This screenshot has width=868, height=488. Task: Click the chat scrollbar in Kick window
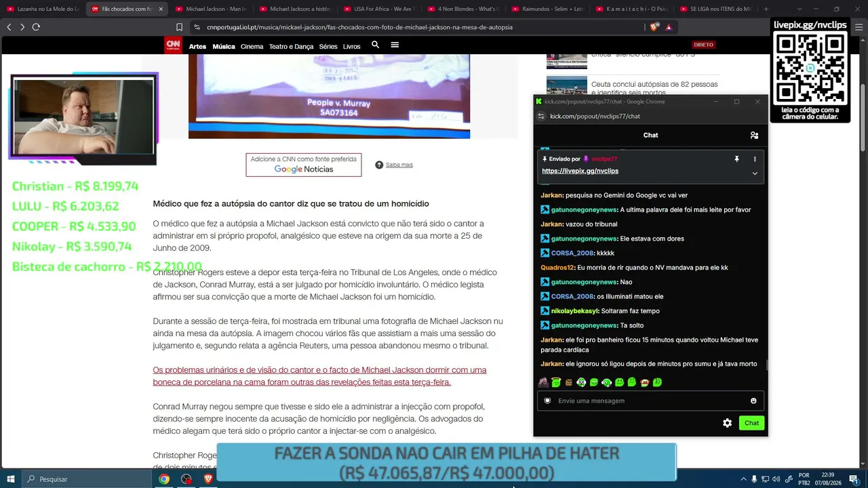click(766, 365)
